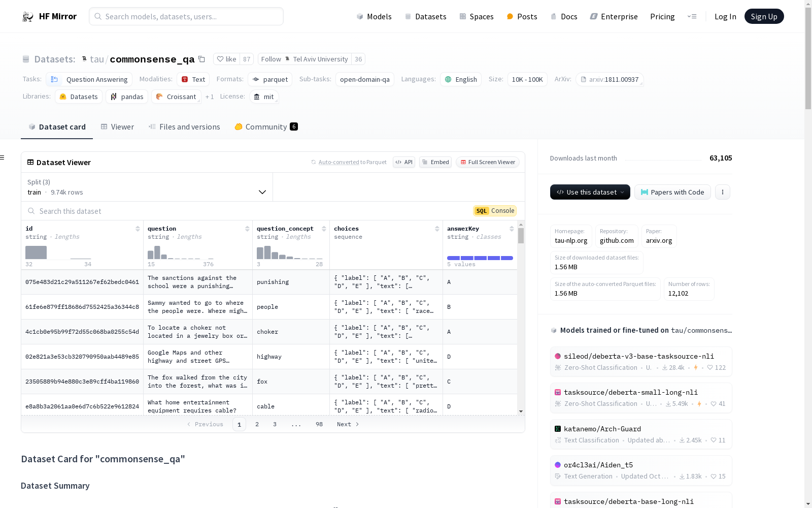
Task: Click the HF Mirror logo
Action: coord(49,16)
